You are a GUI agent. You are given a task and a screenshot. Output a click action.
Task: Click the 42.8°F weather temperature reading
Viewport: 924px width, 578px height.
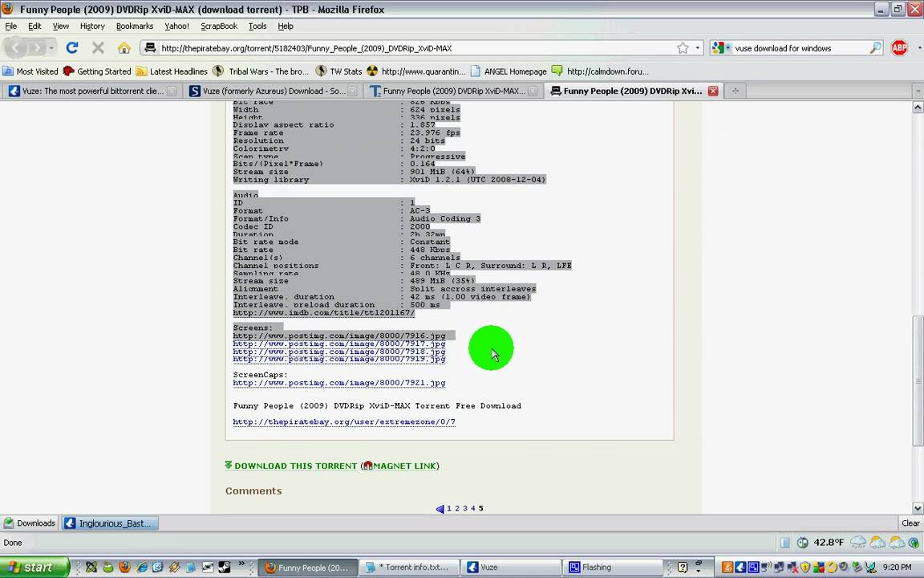pos(828,542)
